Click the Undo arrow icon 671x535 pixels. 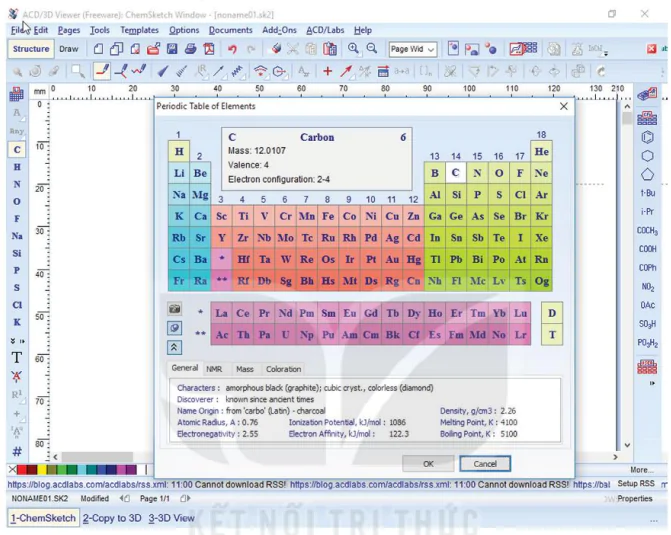[232, 49]
